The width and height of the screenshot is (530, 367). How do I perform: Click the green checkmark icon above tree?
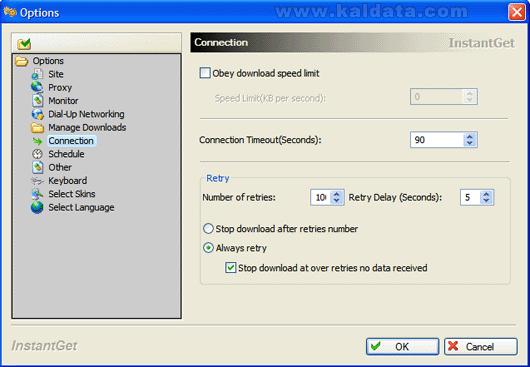(x=24, y=43)
